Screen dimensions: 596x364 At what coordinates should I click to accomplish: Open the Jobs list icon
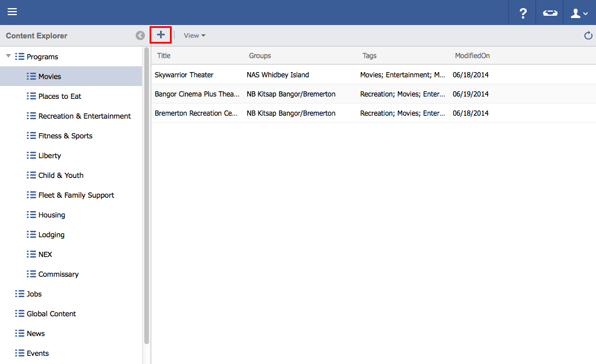[x=20, y=294]
